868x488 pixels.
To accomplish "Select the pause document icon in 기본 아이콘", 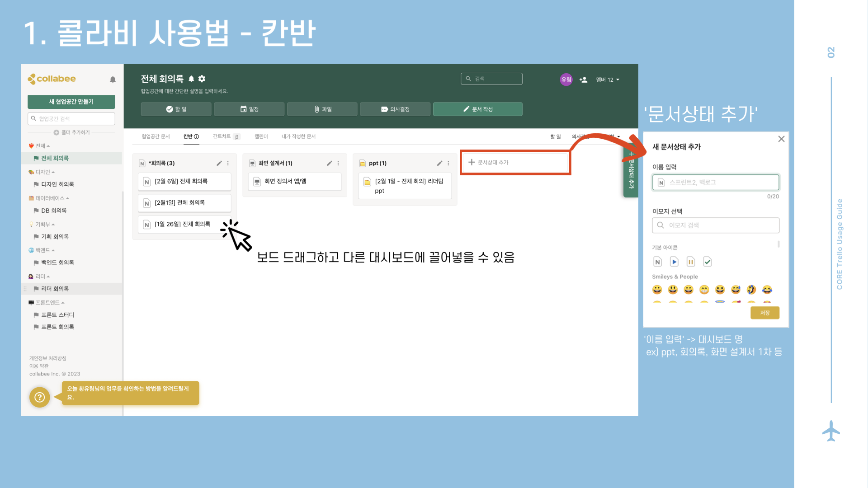I will 691,262.
